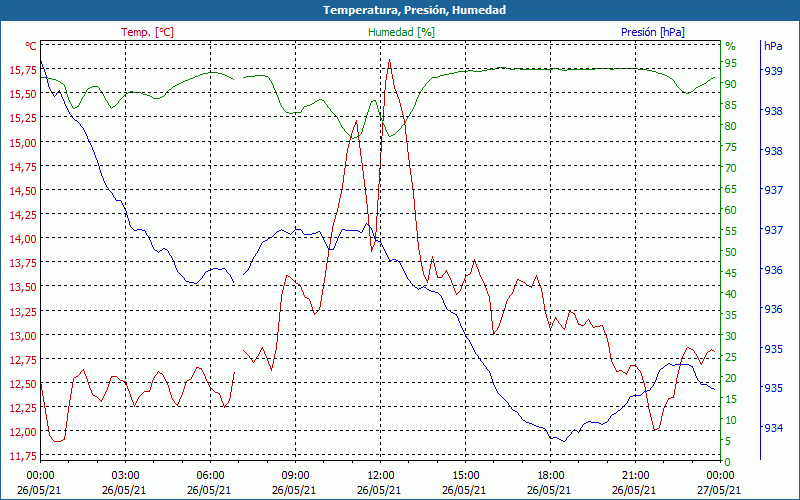The height and width of the screenshot is (500, 800).
Task: Click temperature axis value '14,50'
Action: pyautogui.click(x=23, y=191)
